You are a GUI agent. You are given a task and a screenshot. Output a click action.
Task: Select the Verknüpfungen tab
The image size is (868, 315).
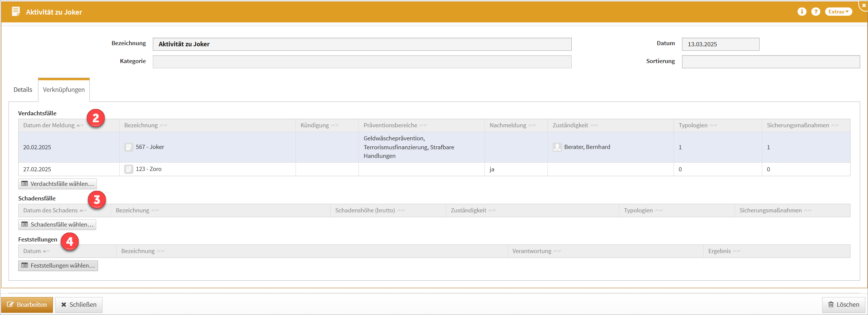64,90
